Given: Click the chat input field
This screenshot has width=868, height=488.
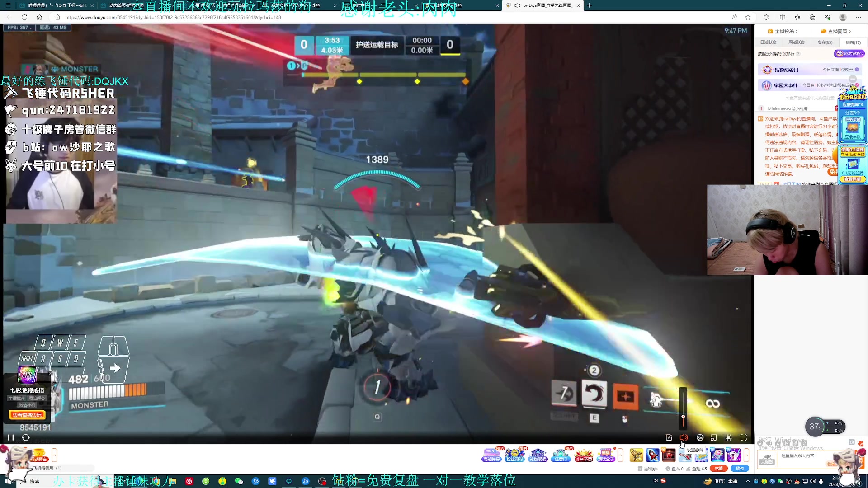Looking at the screenshot, I should 806,459.
